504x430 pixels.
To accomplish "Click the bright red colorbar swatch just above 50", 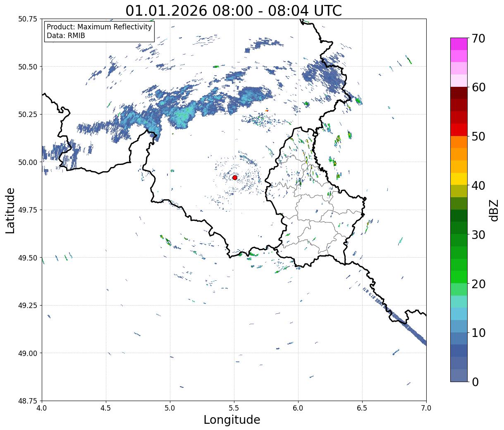I will click(459, 130).
